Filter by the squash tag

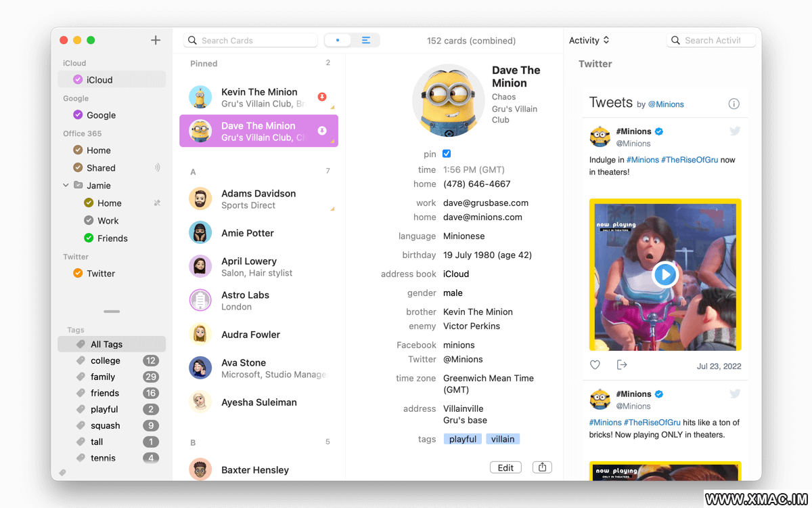pos(112,425)
